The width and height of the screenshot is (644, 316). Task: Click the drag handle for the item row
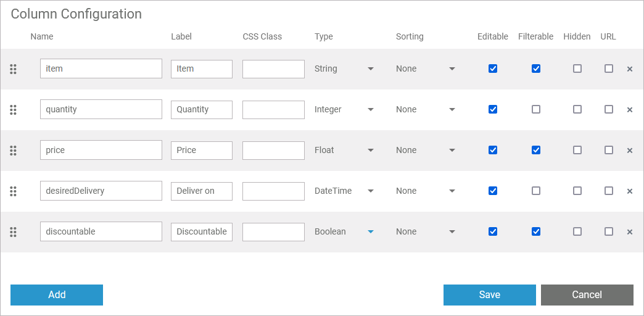click(x=13, y=69)
